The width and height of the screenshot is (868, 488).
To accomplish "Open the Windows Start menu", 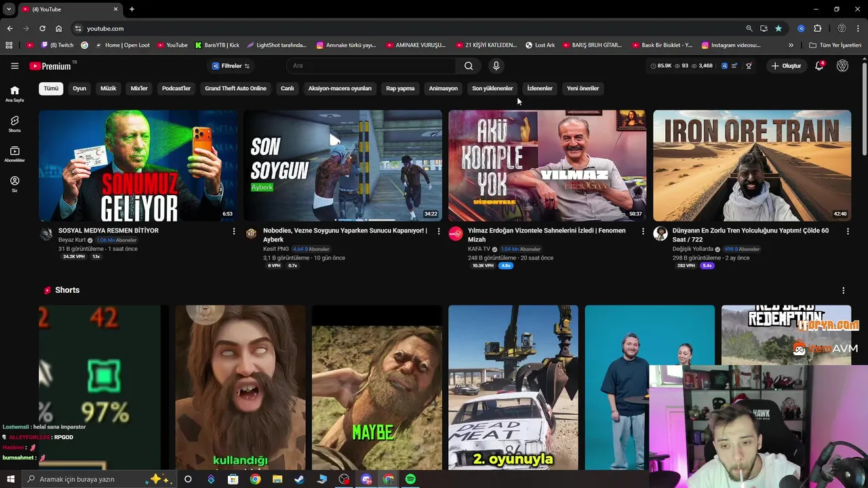I will pos(10,479).
